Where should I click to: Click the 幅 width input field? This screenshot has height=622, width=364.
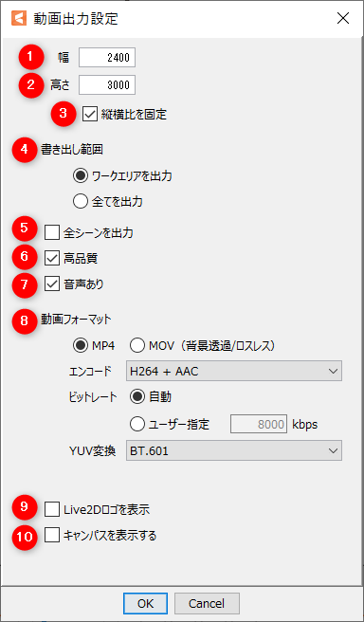107,58
